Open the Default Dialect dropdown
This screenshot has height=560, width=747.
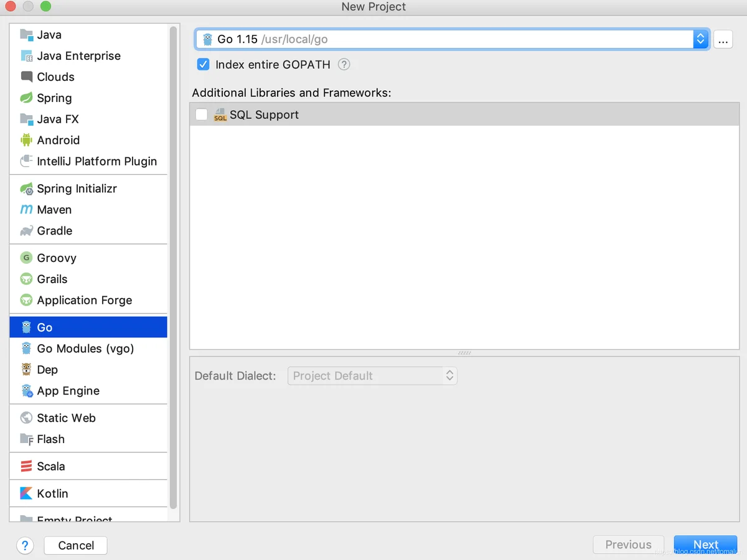pos(372,376)
